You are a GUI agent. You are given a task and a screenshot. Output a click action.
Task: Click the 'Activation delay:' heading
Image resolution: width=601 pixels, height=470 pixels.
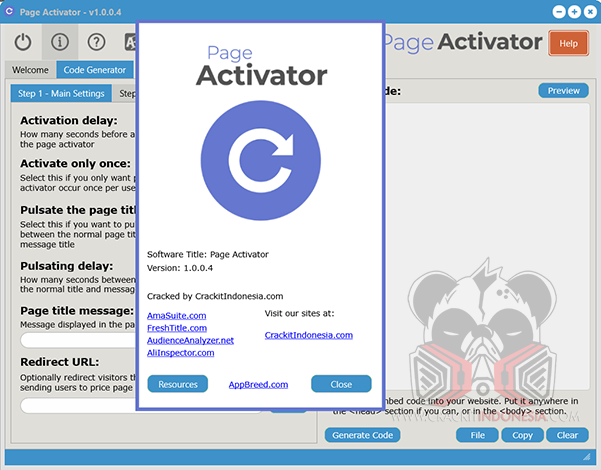pos(69,120)
